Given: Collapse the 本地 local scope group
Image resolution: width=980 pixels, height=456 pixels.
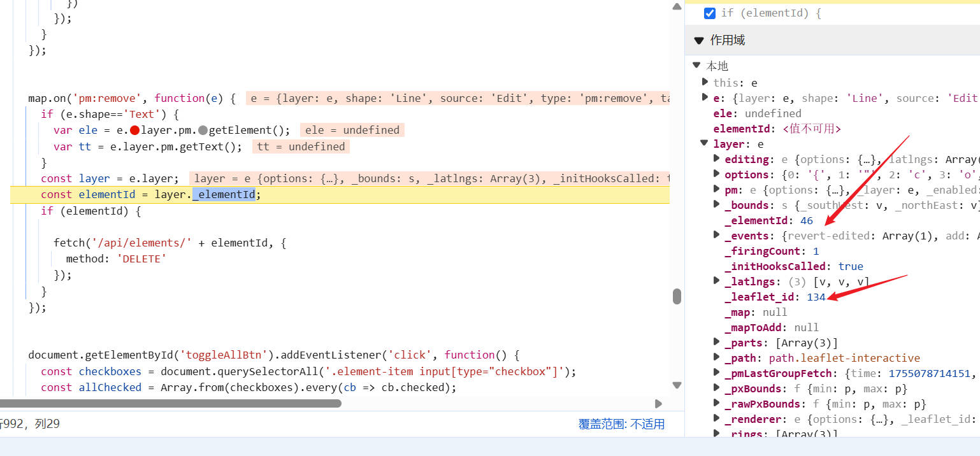Looking at the screenshot, I should [696, 66].
